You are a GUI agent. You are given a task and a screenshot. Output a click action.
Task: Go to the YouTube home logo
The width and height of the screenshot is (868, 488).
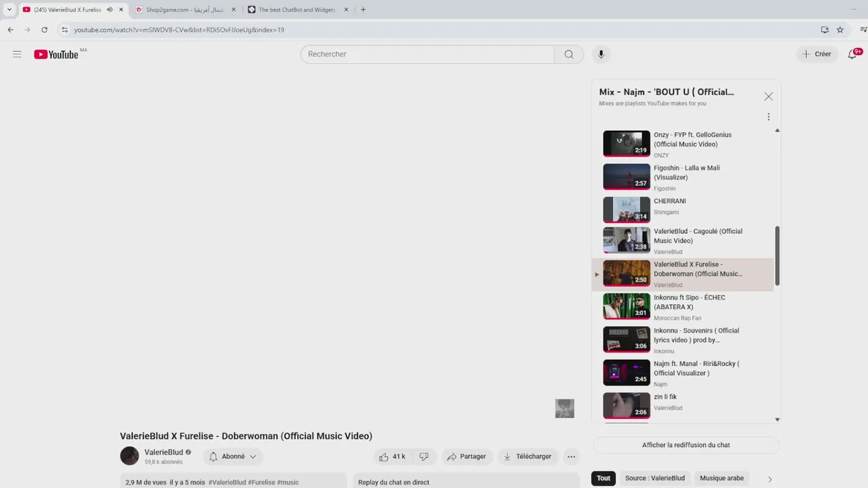point(56,54)
